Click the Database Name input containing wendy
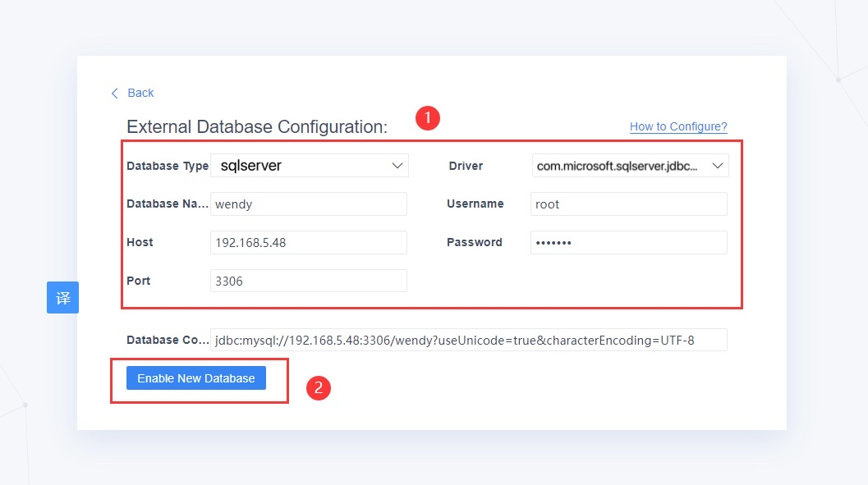The height and width of the screenshot is (485, 868). coord(309,204)
